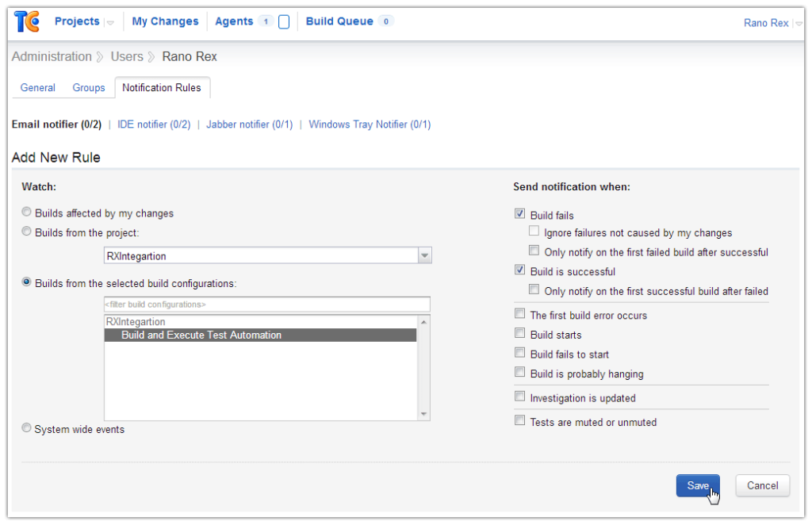Click the agents count badge showing 1
This screenshot has height=525, width=812.
point(266,21)
